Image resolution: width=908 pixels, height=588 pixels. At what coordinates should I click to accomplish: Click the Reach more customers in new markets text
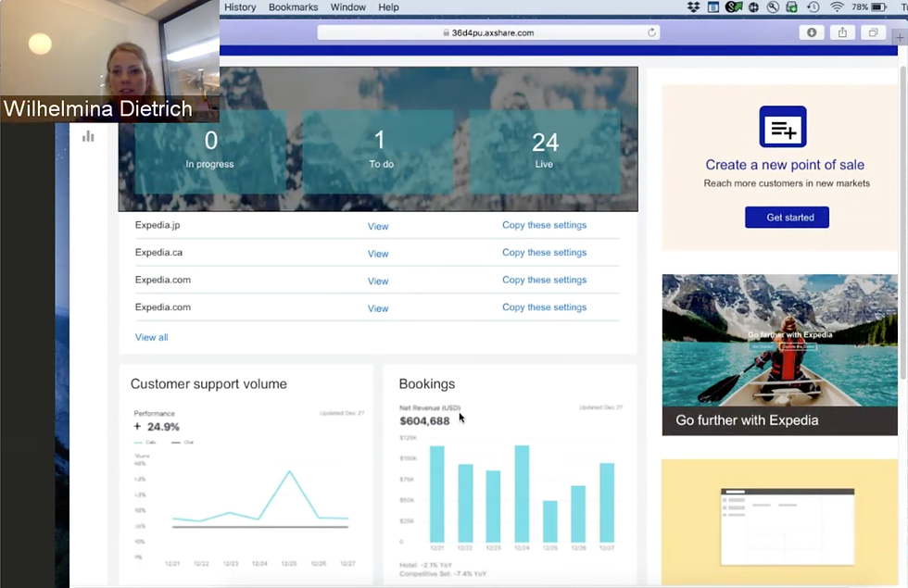pyautogui.click(x=787, y=183)
